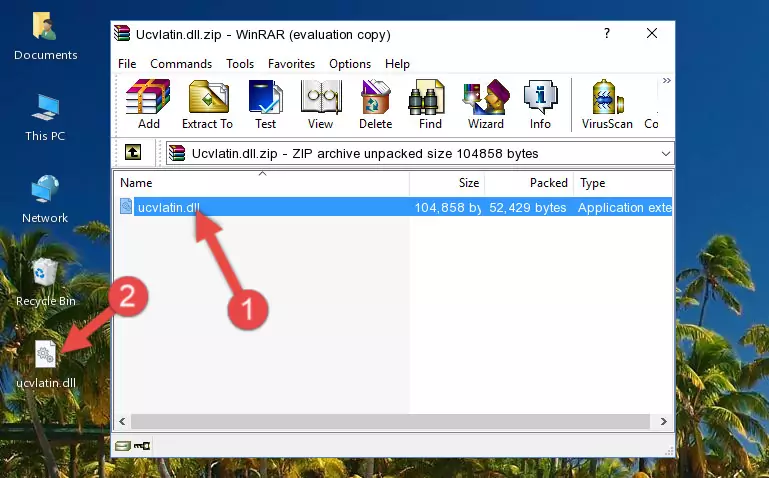Open the File menu
The width and height of the screenshot is (769, 478).
(127, 64)
